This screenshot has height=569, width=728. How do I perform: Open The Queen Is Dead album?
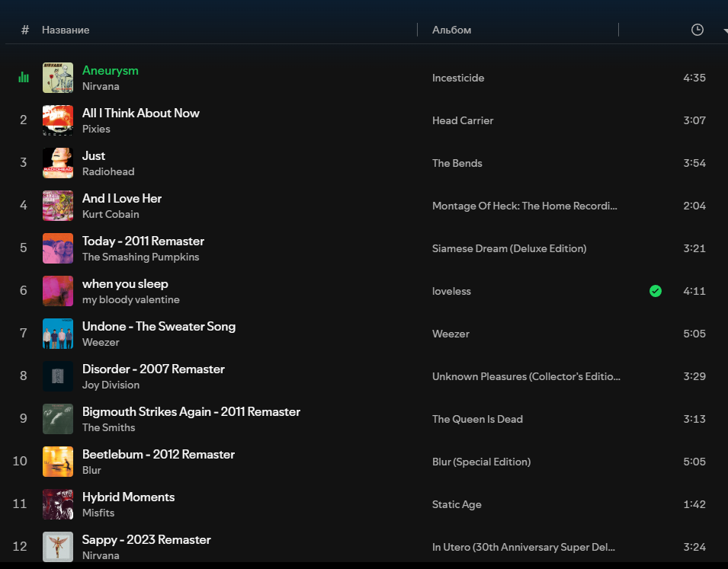(x=477, y=420)
